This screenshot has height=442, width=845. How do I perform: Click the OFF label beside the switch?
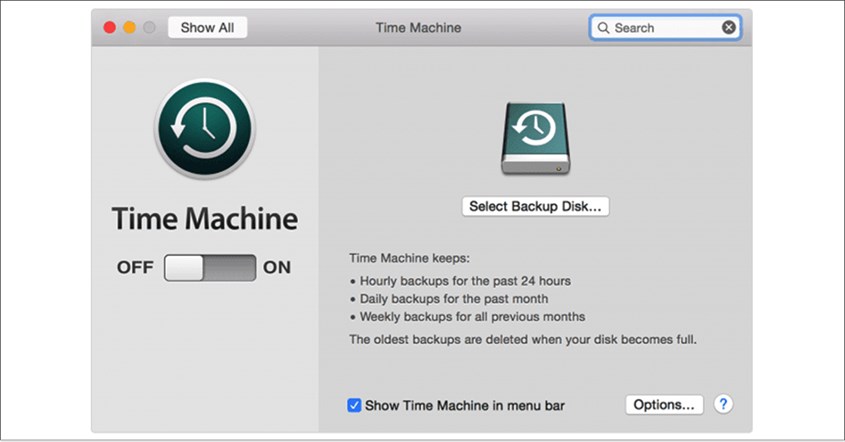135,267
